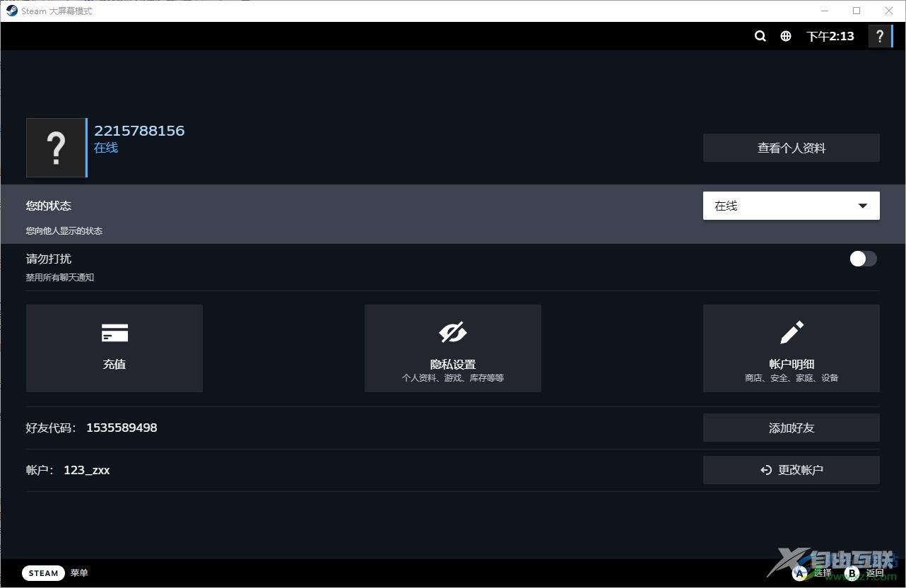Close the Steam 大屏幕模式 window
Viewport: 906px width, 588px height.
889,11
